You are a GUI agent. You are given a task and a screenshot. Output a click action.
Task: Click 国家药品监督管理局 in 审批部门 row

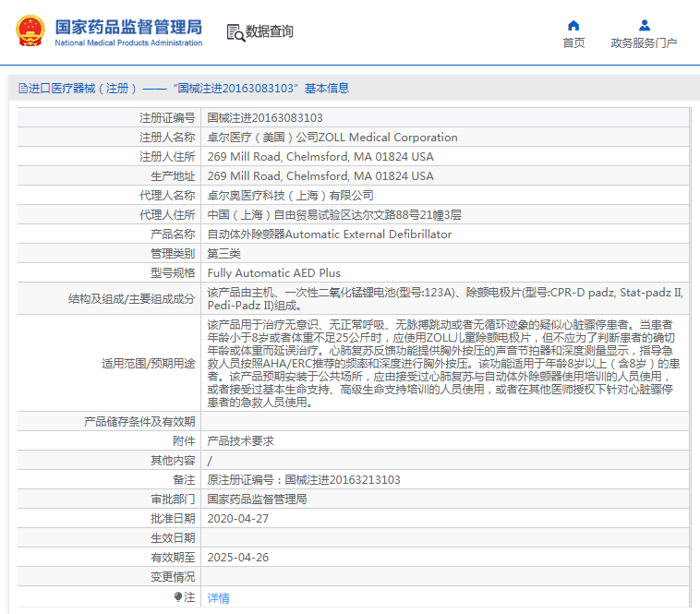coord(257,499)
